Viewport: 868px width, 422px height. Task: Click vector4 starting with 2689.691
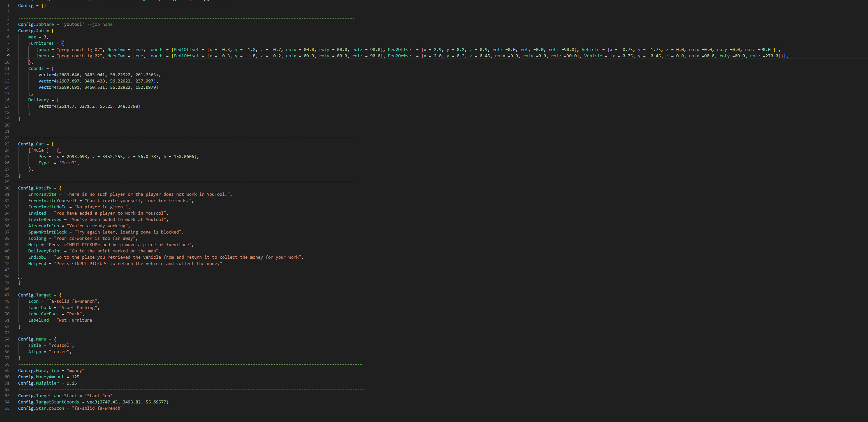[x=98, y=87]
